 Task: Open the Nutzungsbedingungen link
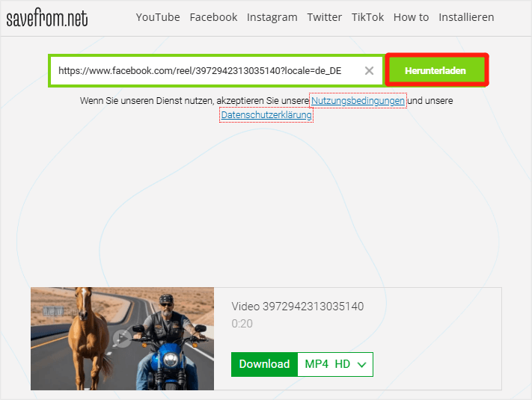358,101
